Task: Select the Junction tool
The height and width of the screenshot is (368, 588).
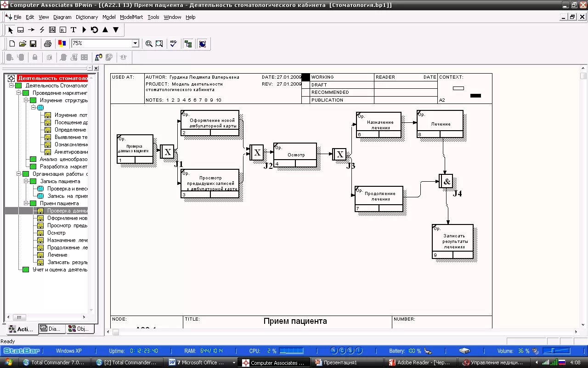Action: click(52, 29)
